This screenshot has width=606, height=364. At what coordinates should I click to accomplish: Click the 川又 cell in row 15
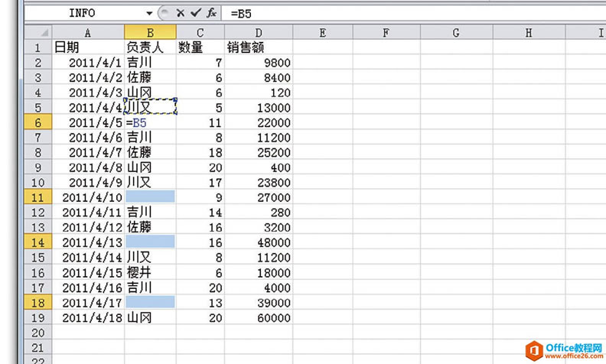[x=150, y=258]
